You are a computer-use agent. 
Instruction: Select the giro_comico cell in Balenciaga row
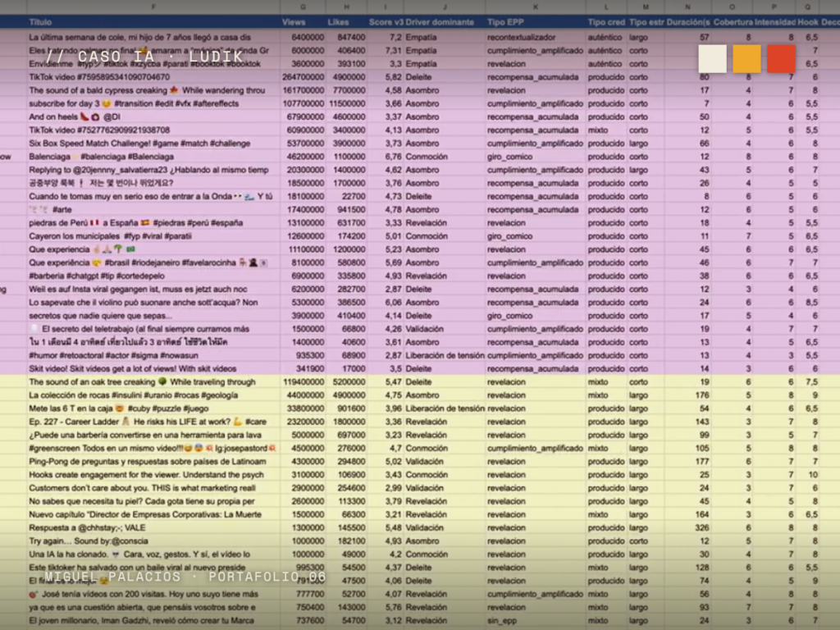[510, 157]
